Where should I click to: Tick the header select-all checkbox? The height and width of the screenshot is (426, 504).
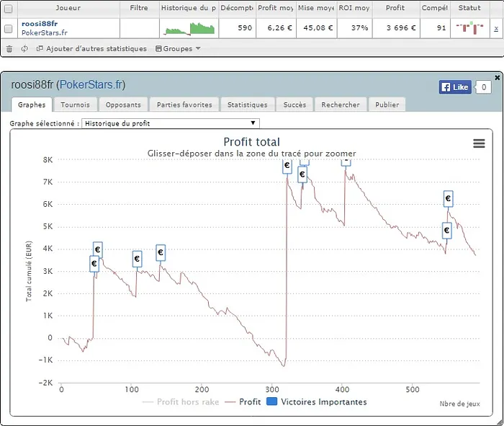[9, 9]
